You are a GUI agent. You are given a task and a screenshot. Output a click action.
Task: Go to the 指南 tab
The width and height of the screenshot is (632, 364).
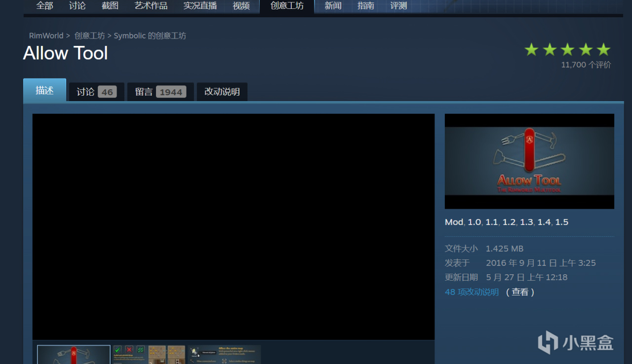point(365,6)
